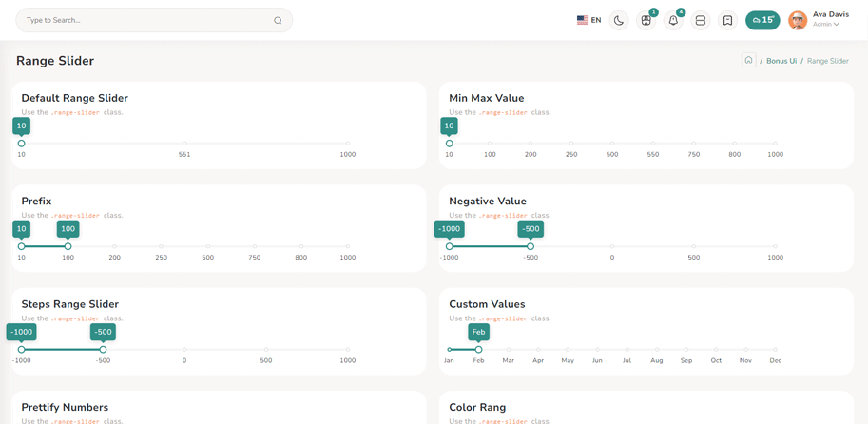The image size is (868, 424).
Task: Click the Prefix slider's 100 handle
Action: coord(68,246)
